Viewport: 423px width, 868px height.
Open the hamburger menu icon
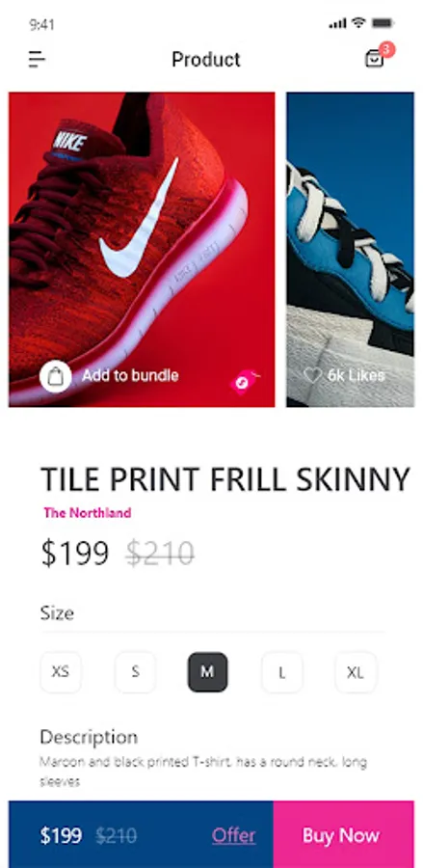37,59
